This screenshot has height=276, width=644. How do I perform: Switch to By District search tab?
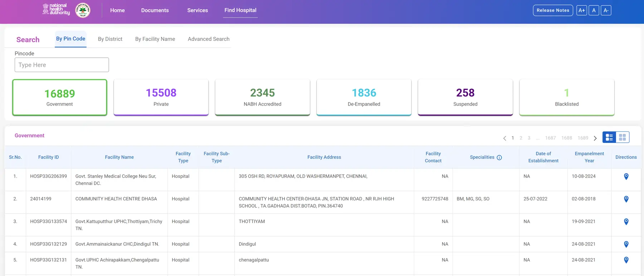tap(110, 39)
